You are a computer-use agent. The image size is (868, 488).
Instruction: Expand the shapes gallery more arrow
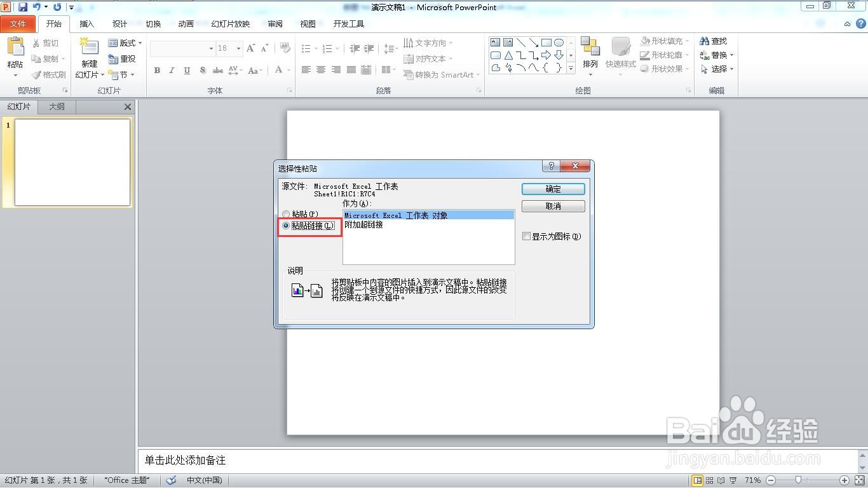(571, 68)
